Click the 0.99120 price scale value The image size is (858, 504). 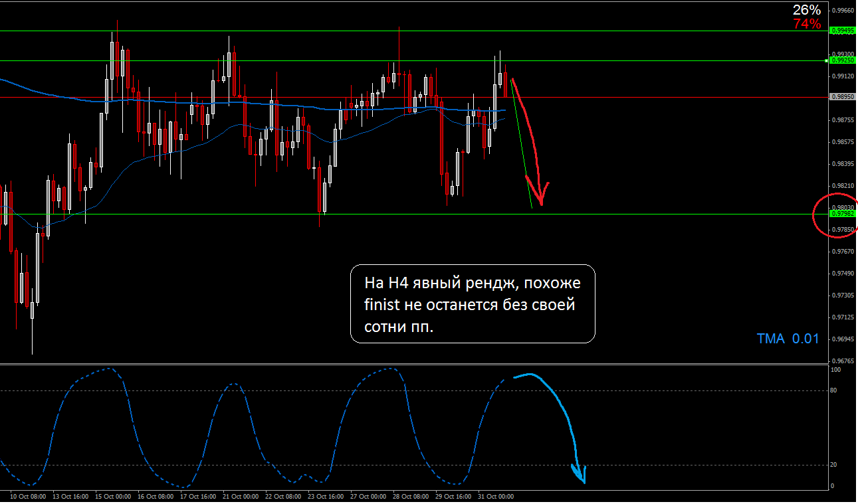843,76
